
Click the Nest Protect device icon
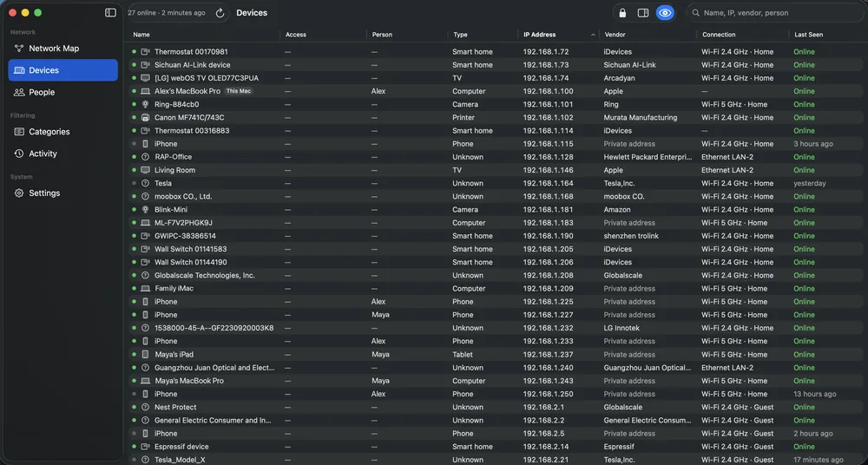click(146, 407)
